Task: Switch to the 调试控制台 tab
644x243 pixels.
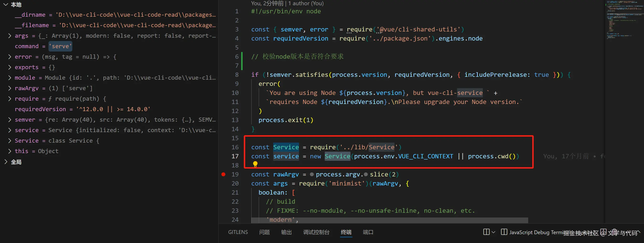Action: 316,232
